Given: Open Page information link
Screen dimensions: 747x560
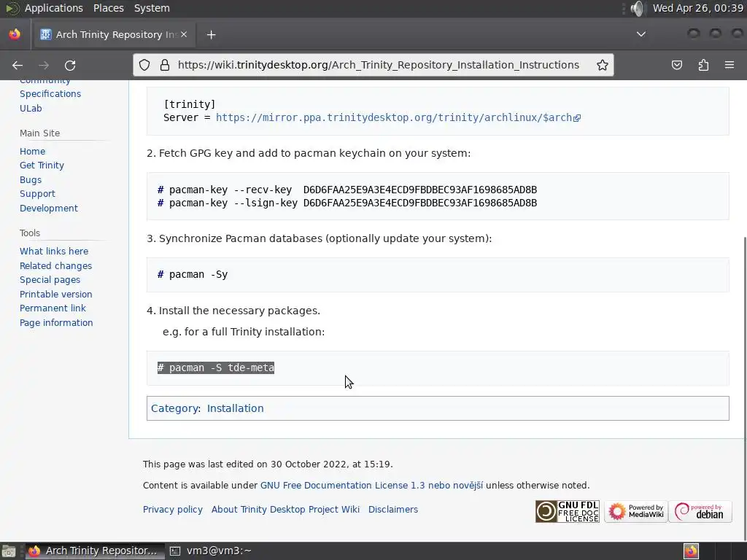Looking at the screenshot, I should pos(56,323).
